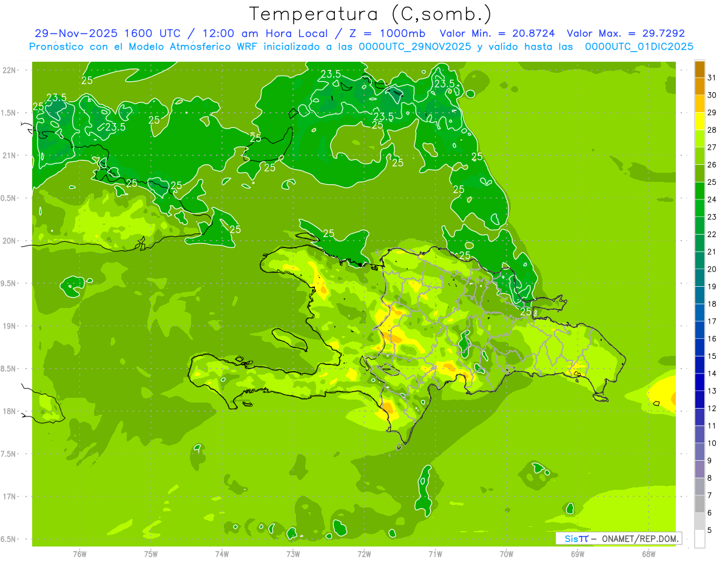This screenshot has height=562, width=728.
Task: Click the 18N latitude axis label
Action: tap(10, 412)
